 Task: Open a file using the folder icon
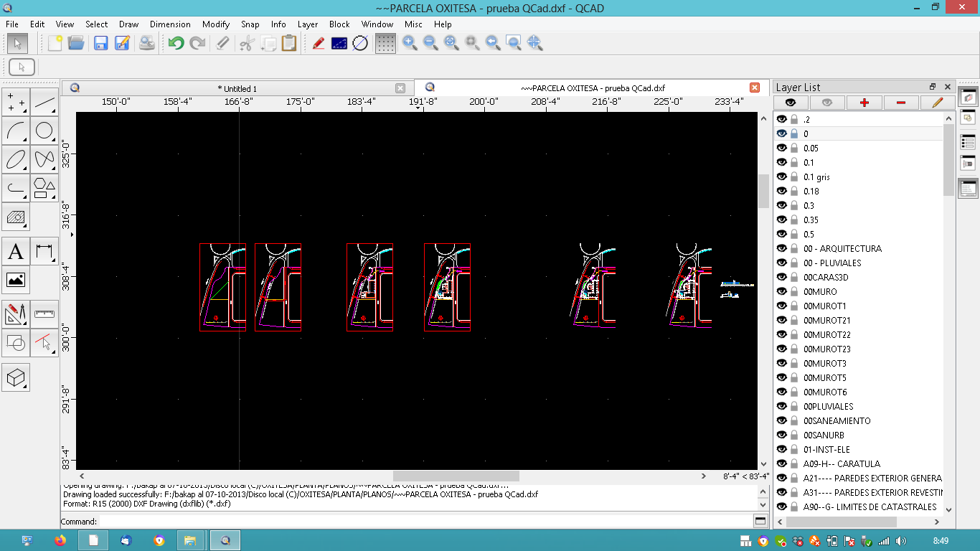click(x=76, y=43)
